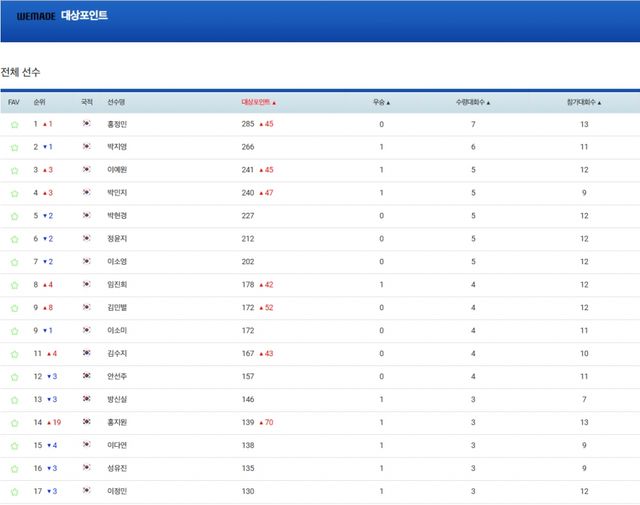The height and width of the screenshot is (505, 640).
Task: Sort by 참가대회수 column header
Action: pos(584,102)
